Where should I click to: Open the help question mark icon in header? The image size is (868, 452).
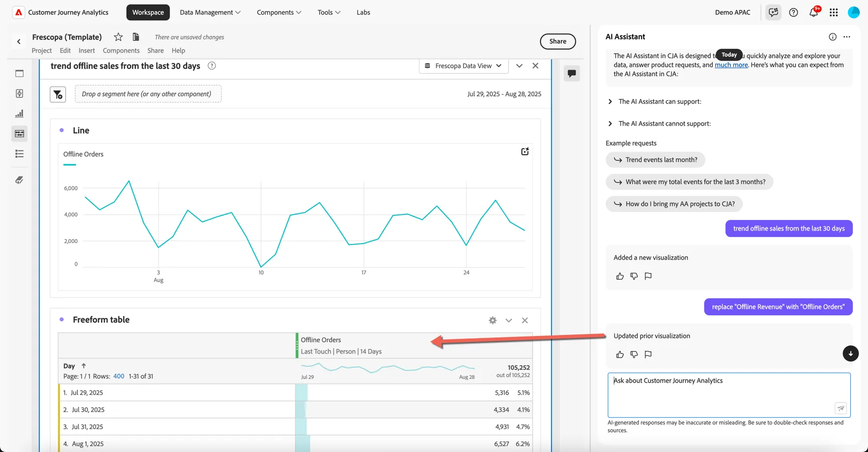click(x=794, y=12)
